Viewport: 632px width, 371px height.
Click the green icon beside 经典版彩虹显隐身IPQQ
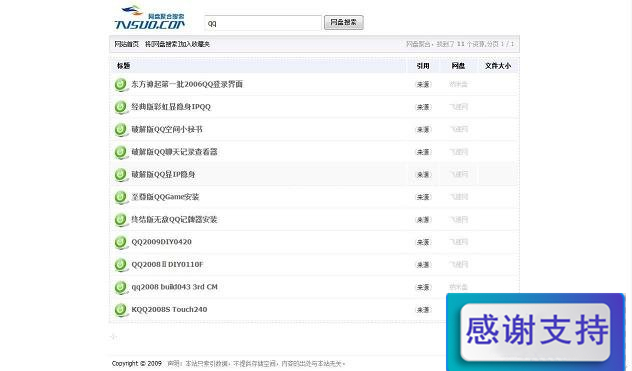(x=120, y=107)
